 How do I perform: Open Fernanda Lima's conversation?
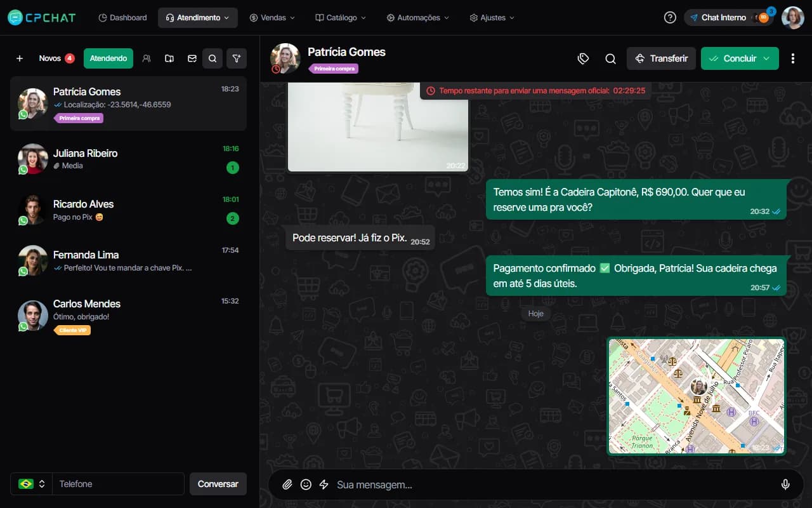(128, 260)
